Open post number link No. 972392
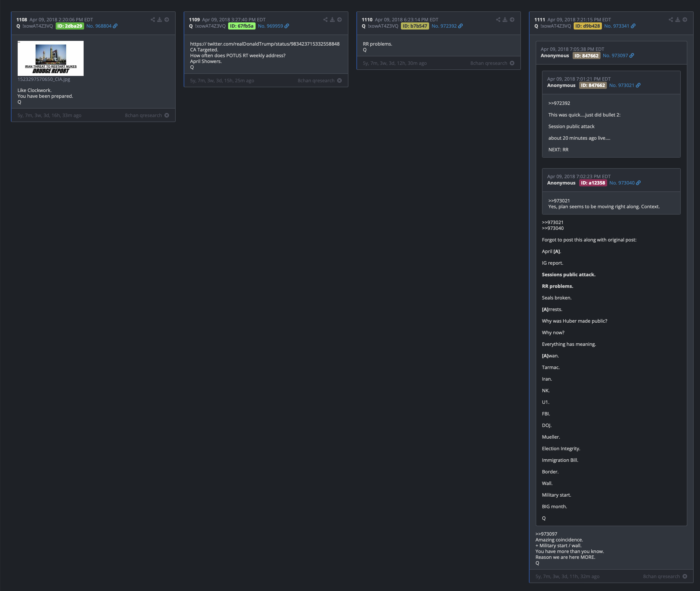Screen dimensions: 700x591 pyautogui.click(x=444, y=26)
